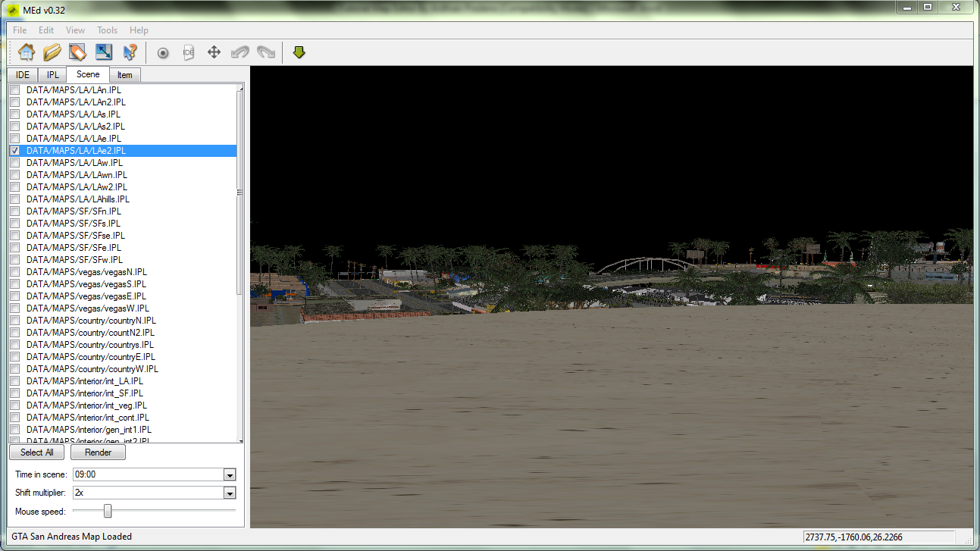Click the IDE document toolbar icon
Image resolution: width=980 pixels, height=551 pixels.
pyautogui.click(x=189, y=52)
